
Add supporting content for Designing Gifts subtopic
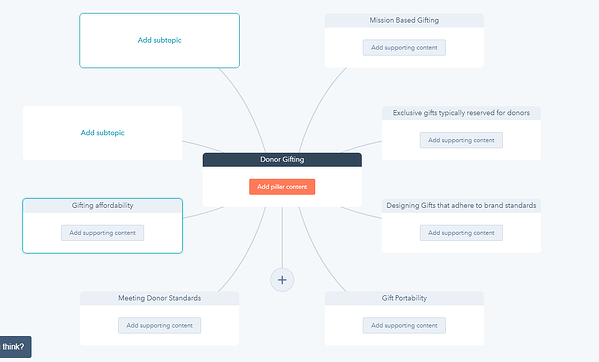[461, 233]
